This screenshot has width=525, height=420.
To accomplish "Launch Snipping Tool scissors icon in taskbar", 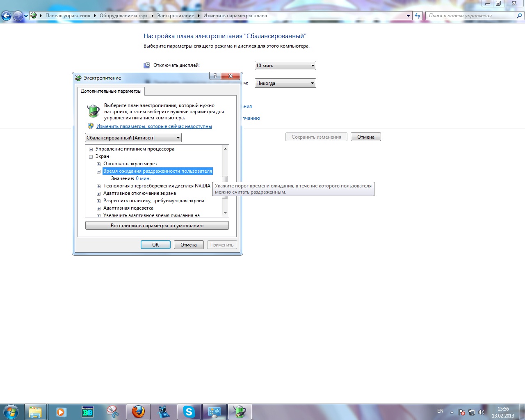I will tap(112, 411).
